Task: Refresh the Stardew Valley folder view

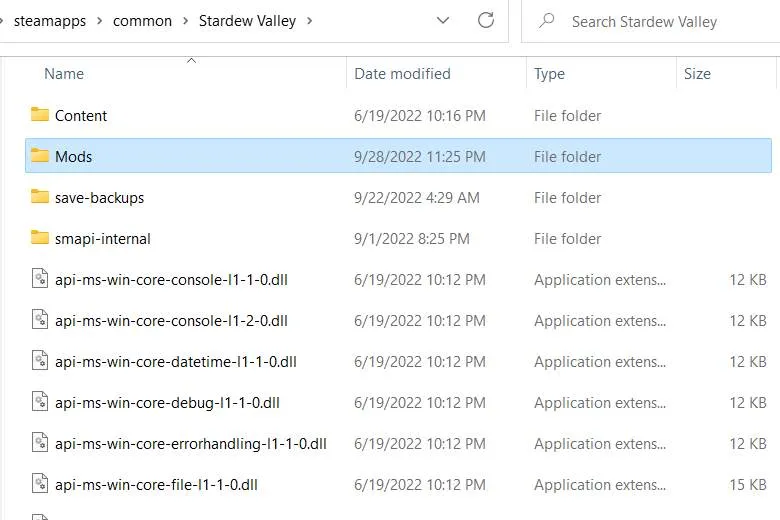Action: coord(486,20)
